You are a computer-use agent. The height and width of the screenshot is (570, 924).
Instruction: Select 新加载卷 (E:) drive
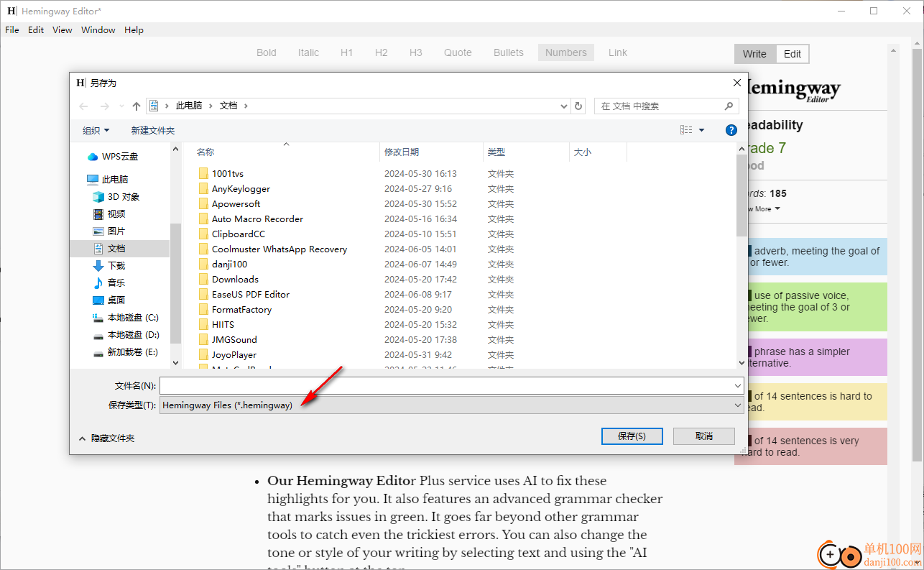126,352
